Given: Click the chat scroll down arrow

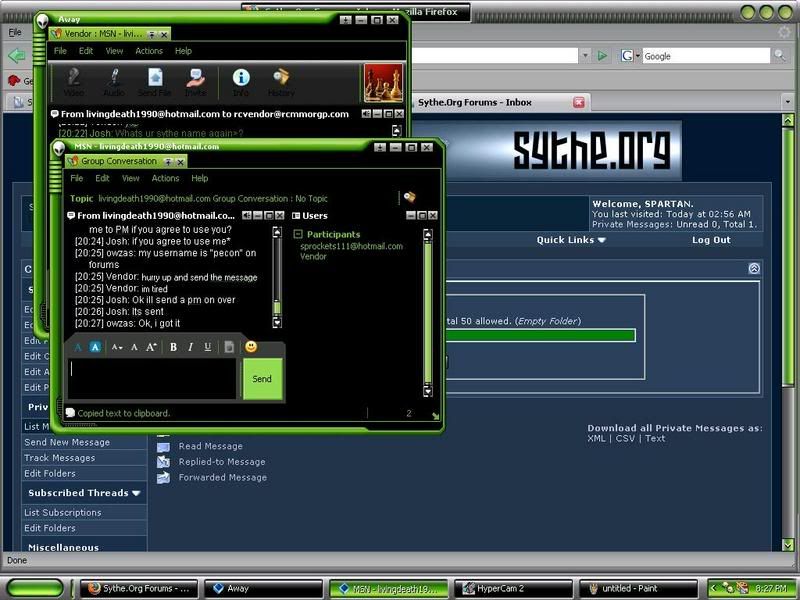Looking at the screenshot, I should click(x=277, y=322).
